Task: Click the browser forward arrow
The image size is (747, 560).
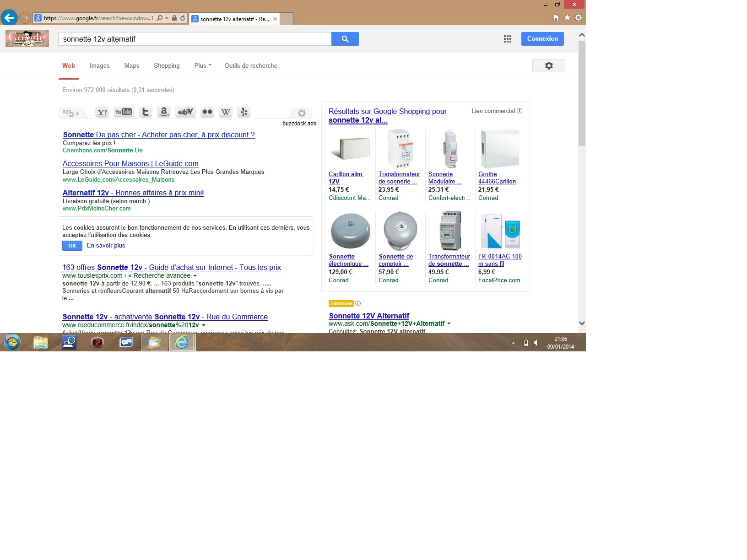Action: coord(25,18)
